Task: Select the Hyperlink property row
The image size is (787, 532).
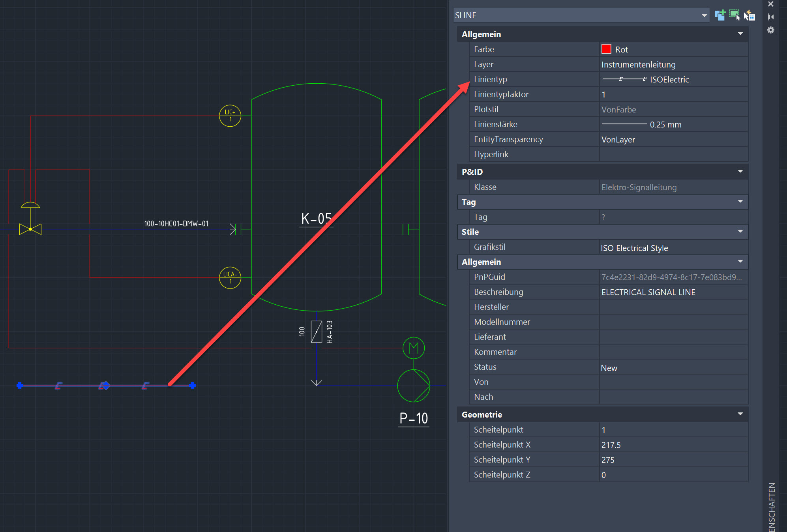Action: pos(671,154)
